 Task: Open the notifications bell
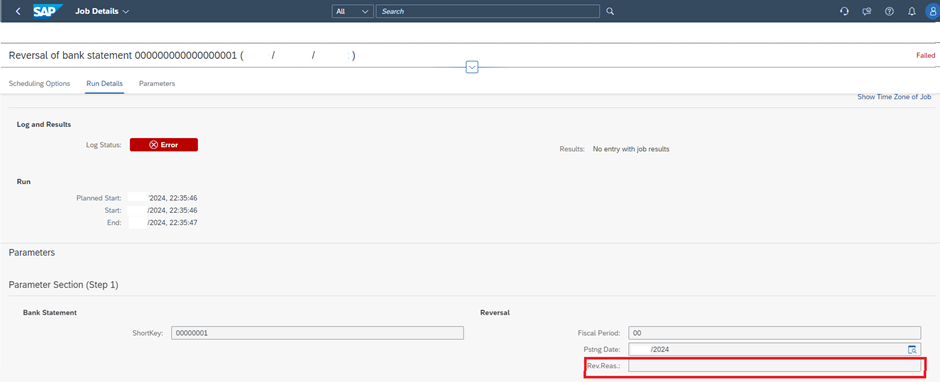pos(912,11)
